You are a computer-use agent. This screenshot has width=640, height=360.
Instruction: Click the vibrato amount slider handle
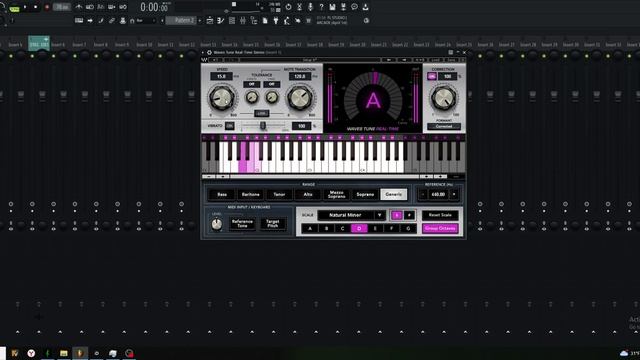[263, 126]
